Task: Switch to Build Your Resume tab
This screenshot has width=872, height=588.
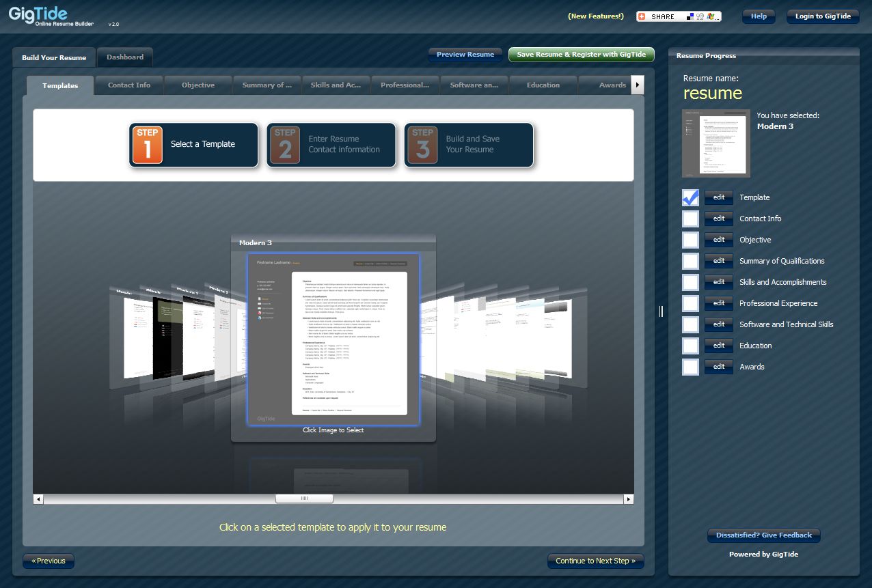Action: pyautogui.click(x=54, y=57)
